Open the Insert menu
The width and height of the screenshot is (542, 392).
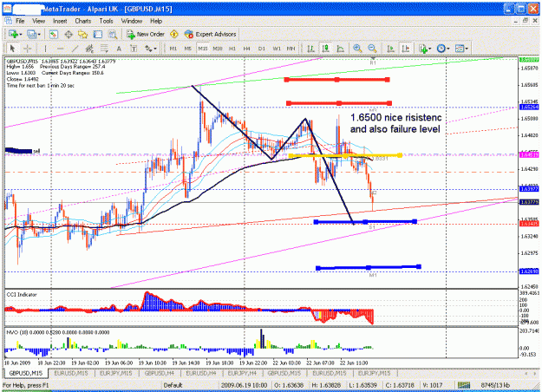pyautogui.click(x=60, y=21)
